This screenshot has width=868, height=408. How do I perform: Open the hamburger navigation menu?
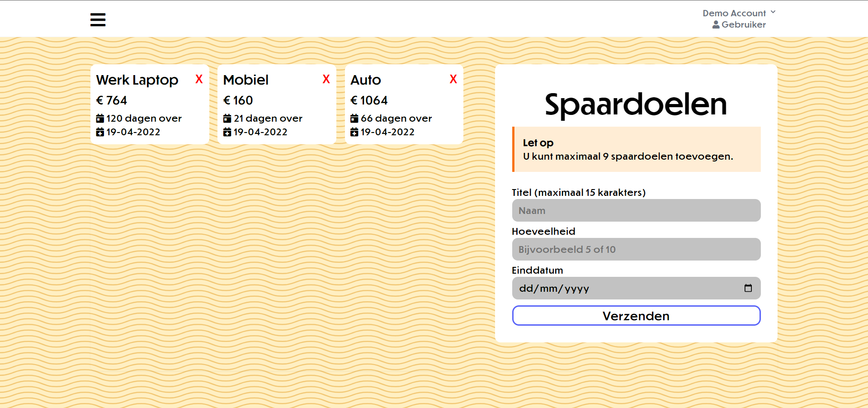click(x=98, y=20)
